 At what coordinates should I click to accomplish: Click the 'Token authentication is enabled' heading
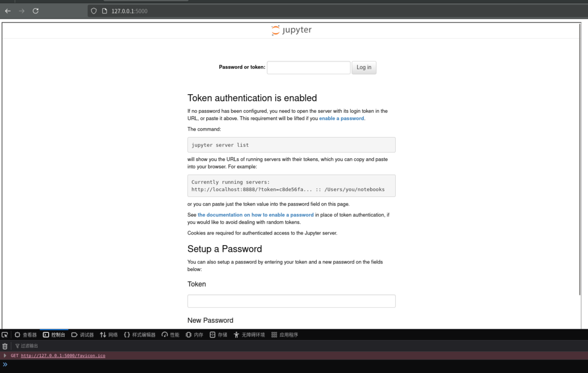coord(252,98)
